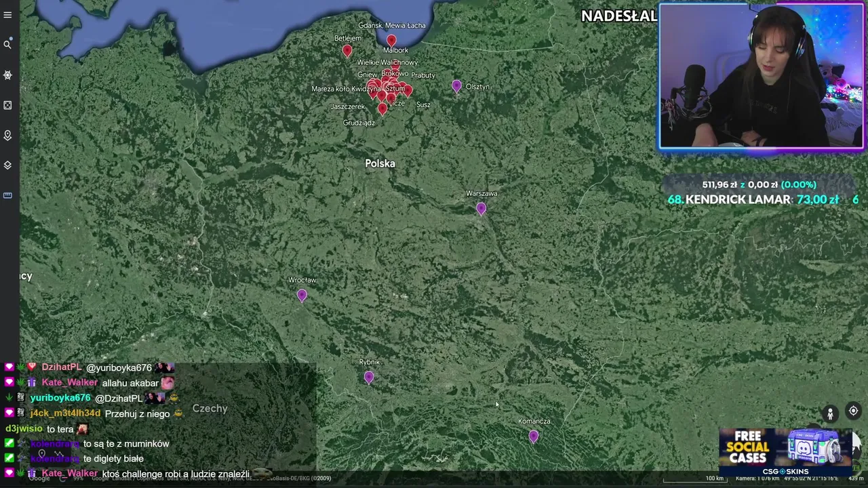Select the red pin above Grudziądz

pos(382,108)
